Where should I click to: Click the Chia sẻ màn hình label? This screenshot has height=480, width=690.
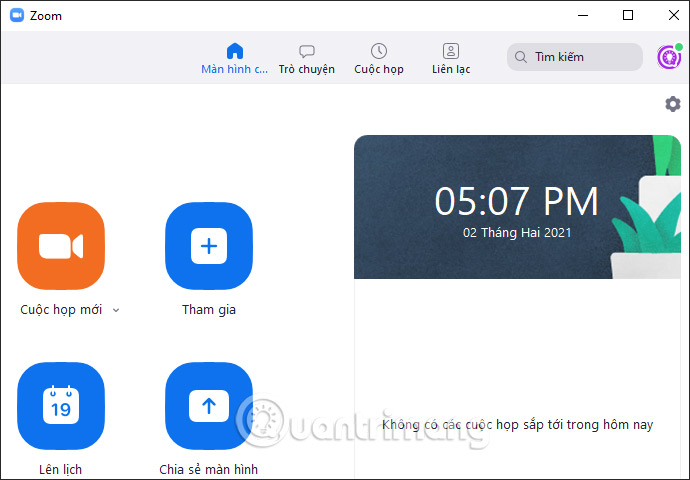click(x=209, y=469)
